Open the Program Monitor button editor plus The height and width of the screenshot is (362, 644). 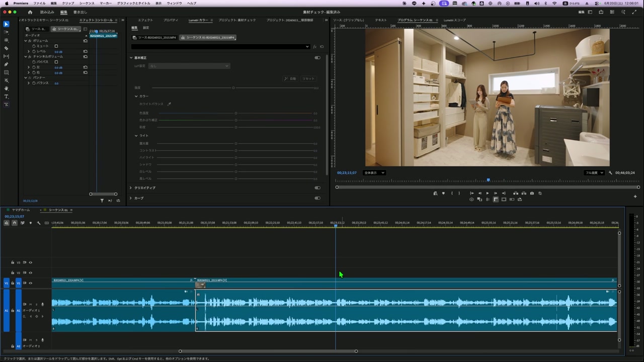pos(635,197)
